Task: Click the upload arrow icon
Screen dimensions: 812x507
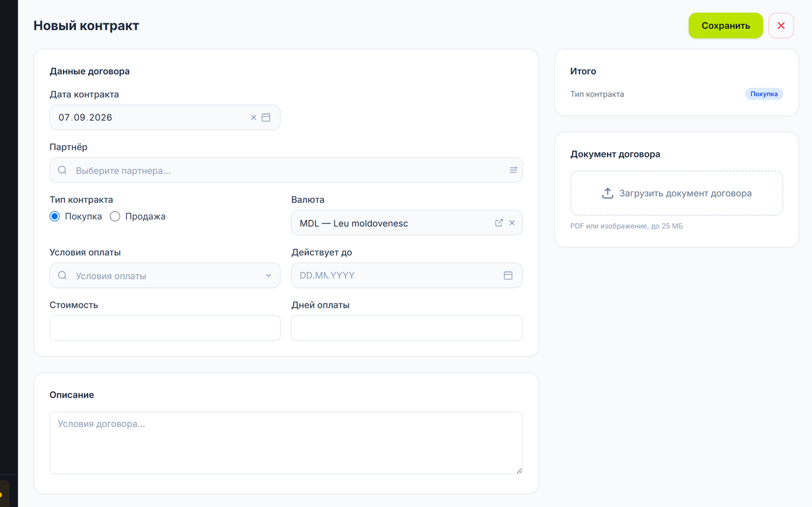Action: tap(607, 193)
